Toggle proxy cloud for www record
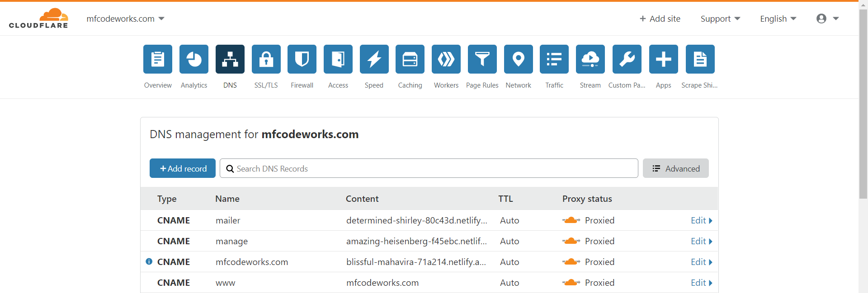 click(571, 283)
